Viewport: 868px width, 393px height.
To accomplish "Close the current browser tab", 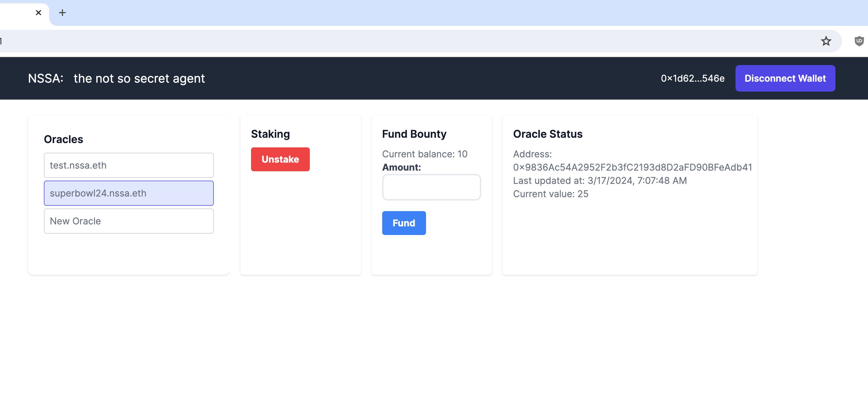I will click(39, 13).
